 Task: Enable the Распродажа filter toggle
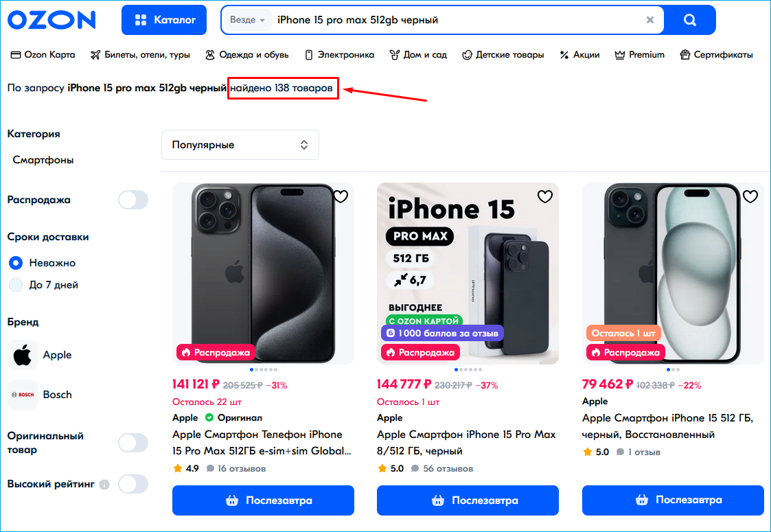[x=133, y=200]
